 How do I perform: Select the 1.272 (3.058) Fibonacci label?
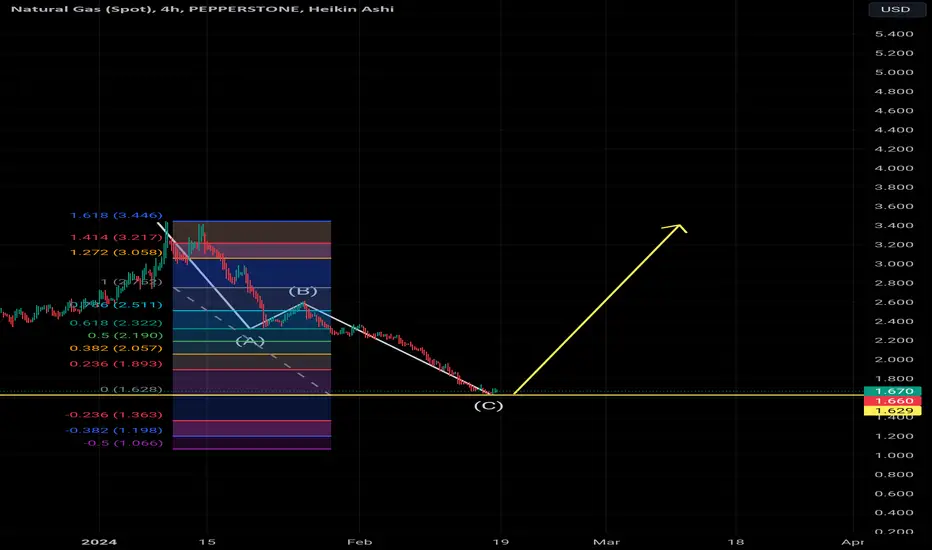(x=116, y=252)
